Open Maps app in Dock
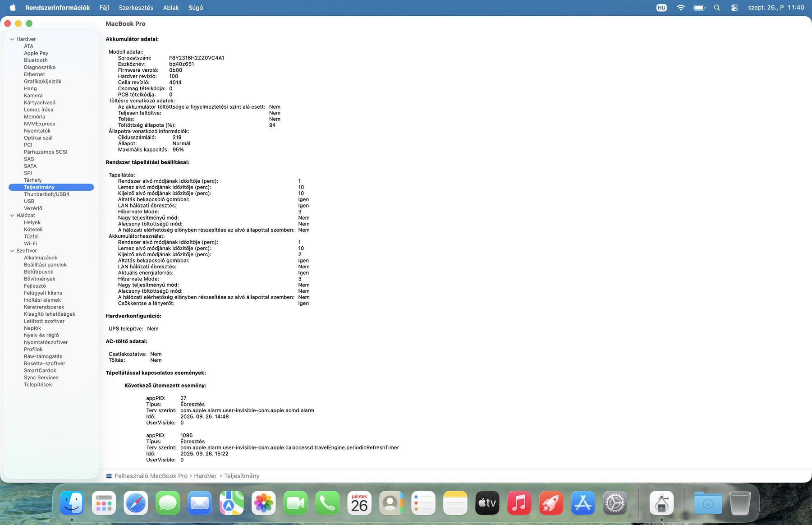Screen dimensions: 812x525 232,503
